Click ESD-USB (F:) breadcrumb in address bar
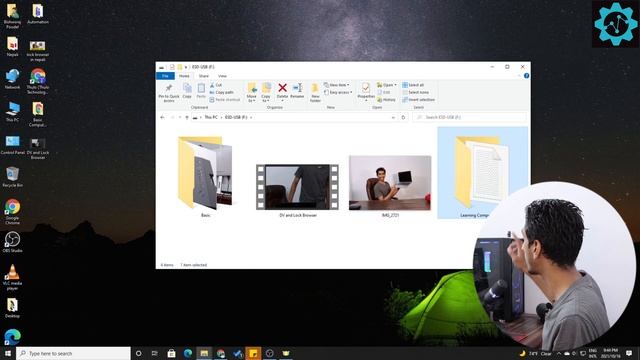Image resolution: width=640 pixels, height=360 pixels. 236,117
